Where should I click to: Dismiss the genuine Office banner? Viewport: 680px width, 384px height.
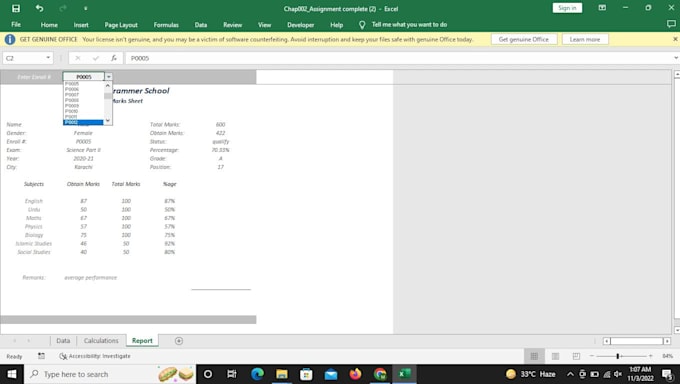click(675, 39)
